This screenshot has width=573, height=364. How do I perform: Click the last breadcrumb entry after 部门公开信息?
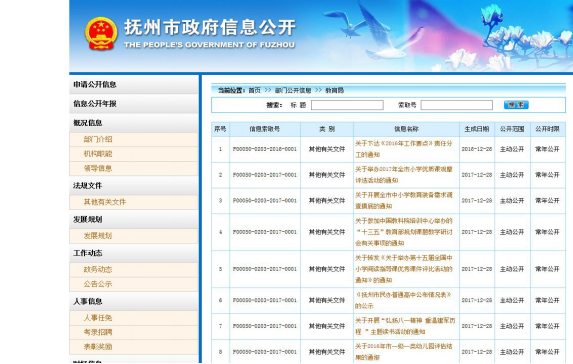(334, 90)
